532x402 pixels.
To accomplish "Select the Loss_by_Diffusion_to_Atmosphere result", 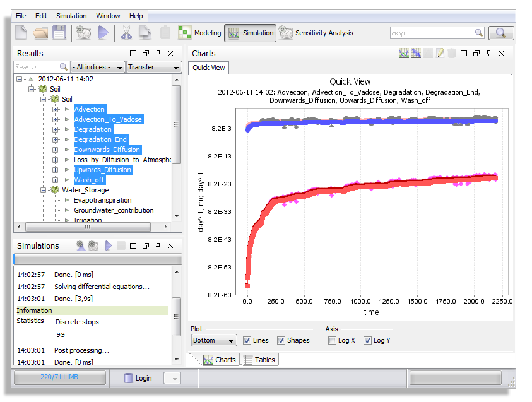I will (122, 160).
